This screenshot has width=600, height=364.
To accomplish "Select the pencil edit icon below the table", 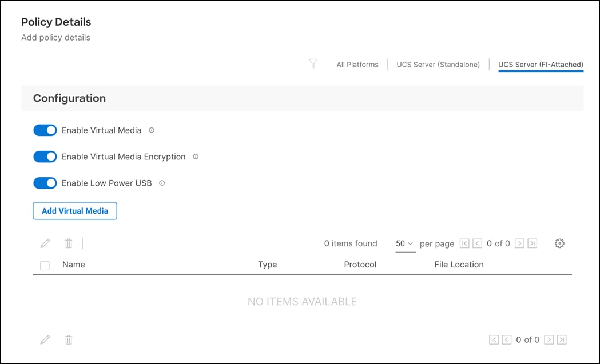I will (45, 339).
